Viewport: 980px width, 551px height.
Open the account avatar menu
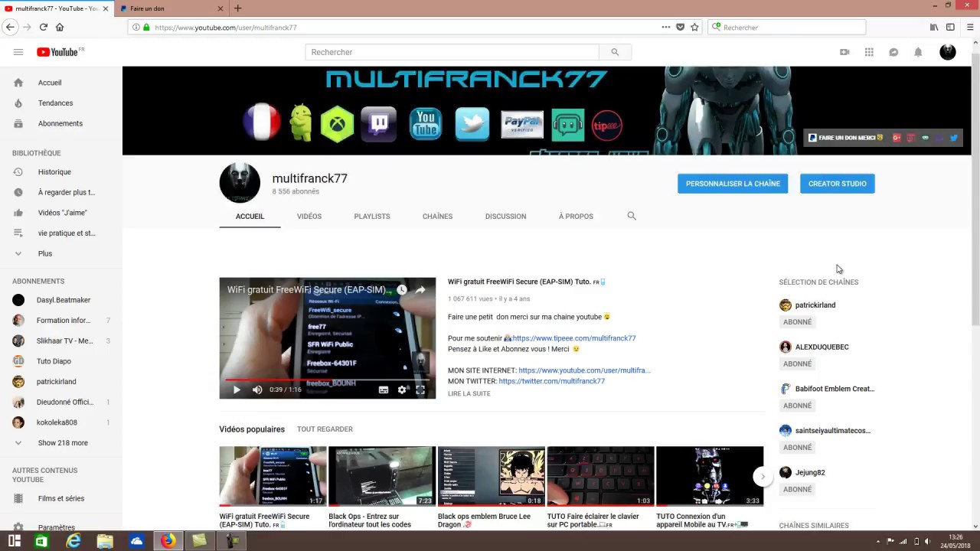[948, 52]
